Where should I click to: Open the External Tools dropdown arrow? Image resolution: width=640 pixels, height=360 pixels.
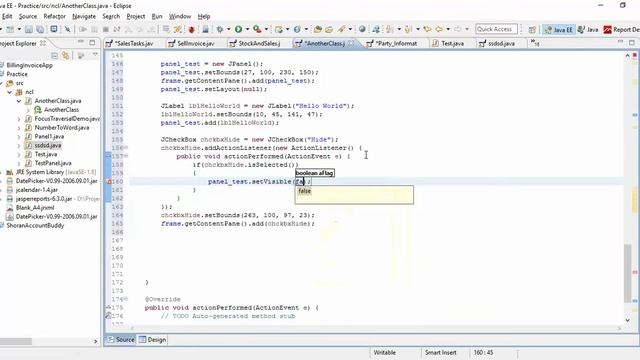click(x=266, y=29)
